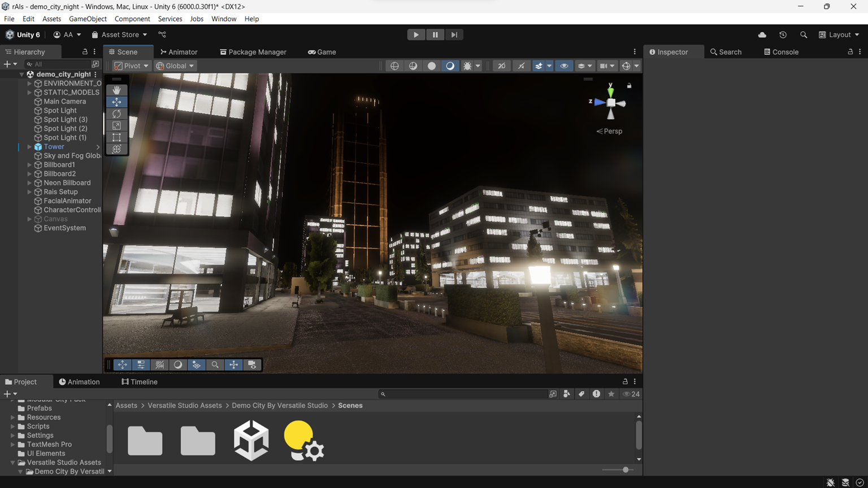Expand the Tower object in Hierarchy
This screenshot has height=488, width=868.
point(29,147)
